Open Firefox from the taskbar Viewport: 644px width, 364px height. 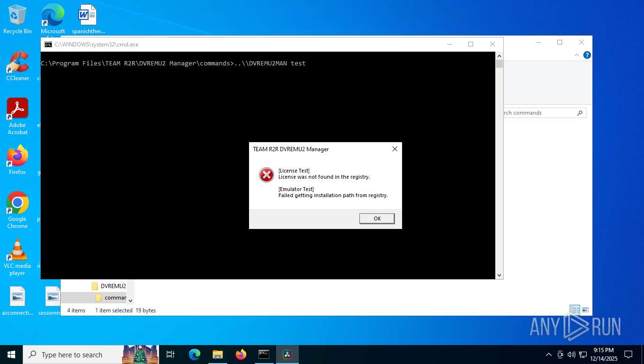coord(241,355)
